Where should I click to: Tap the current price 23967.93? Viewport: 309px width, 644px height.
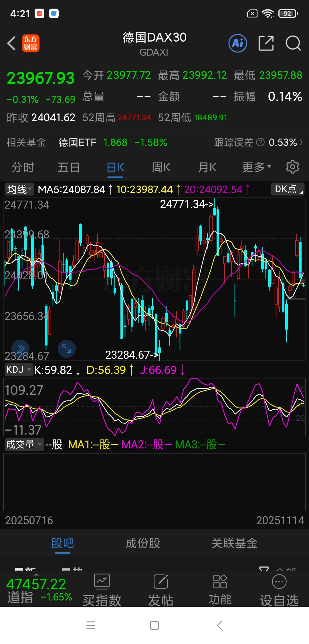click(x=41, y=78)
